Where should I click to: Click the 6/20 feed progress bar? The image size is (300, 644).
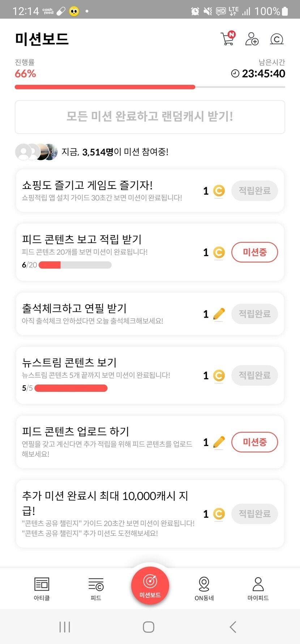[x=75, y=265]
